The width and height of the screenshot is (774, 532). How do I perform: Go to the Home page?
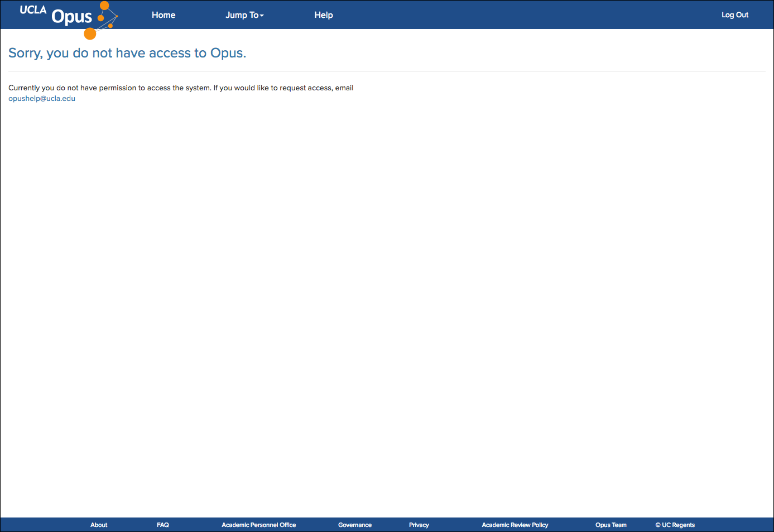pyautogui.click(x=164, y=15)
